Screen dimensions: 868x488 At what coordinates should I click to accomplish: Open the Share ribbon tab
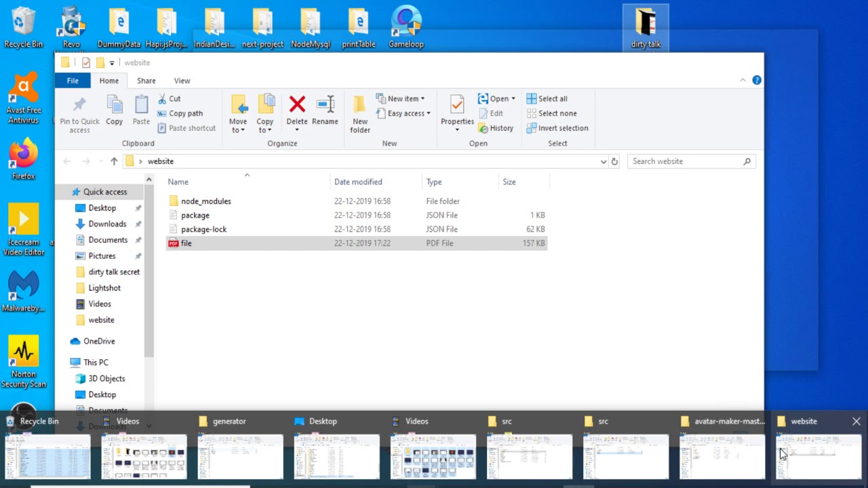(146, 81)
